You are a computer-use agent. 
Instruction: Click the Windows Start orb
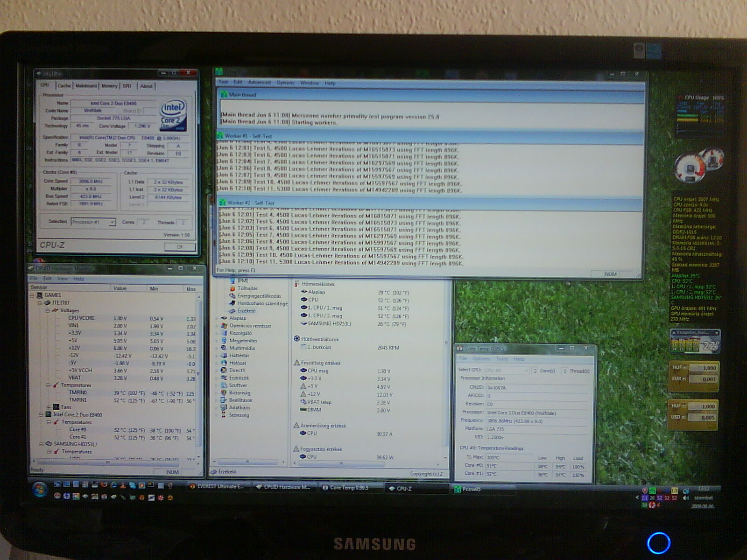point(40,489)
